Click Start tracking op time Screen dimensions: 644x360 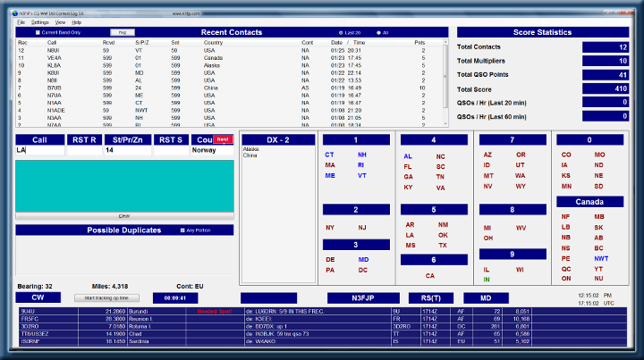point(106,297)
